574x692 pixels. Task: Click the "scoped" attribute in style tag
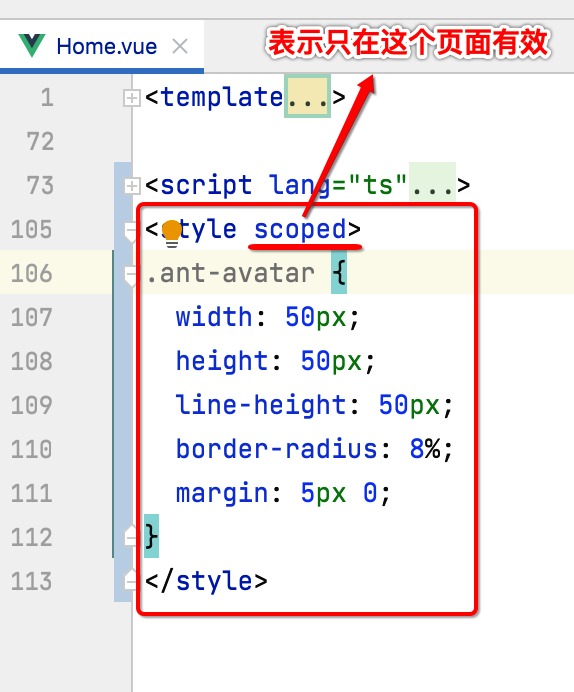click(300, 230)
